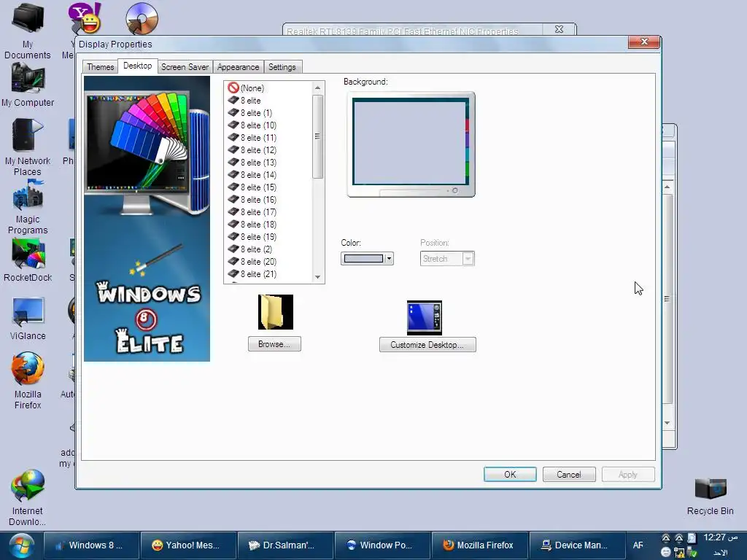Open the Position Stretch dropdown
The height and width of the screenshot is (560, 747).
pos(447,259)
